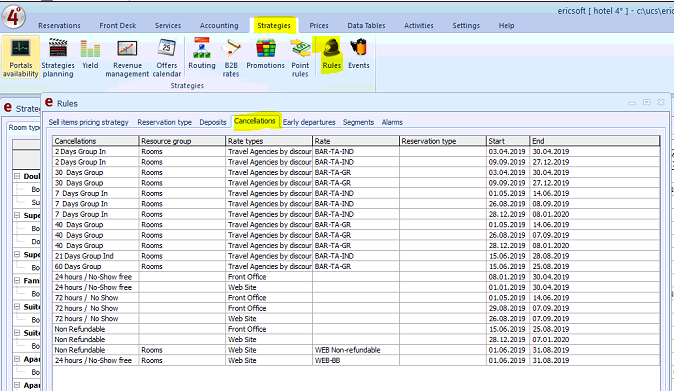Open the Settings ribbon tab
674x391 pixels.
tap(466, 25)
